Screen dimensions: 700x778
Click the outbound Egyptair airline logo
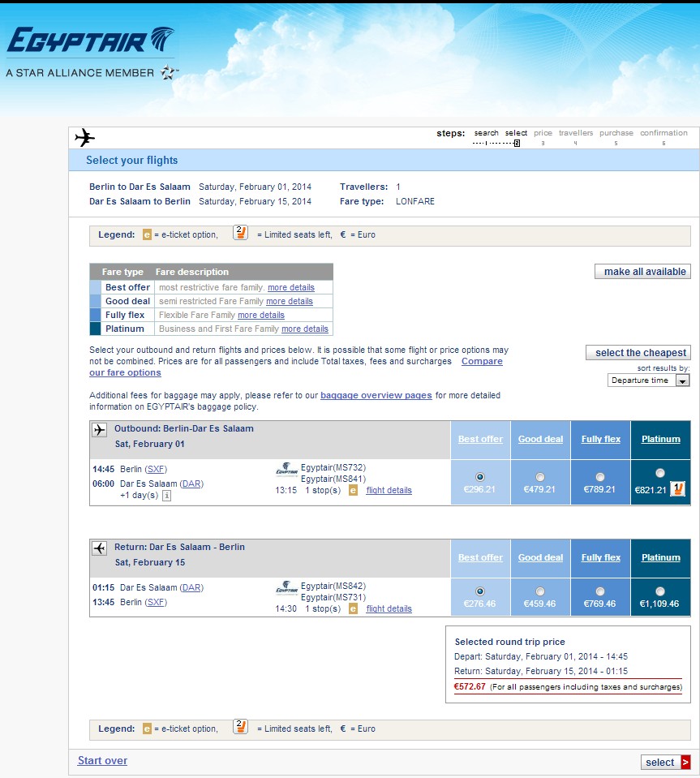(287, 469)
